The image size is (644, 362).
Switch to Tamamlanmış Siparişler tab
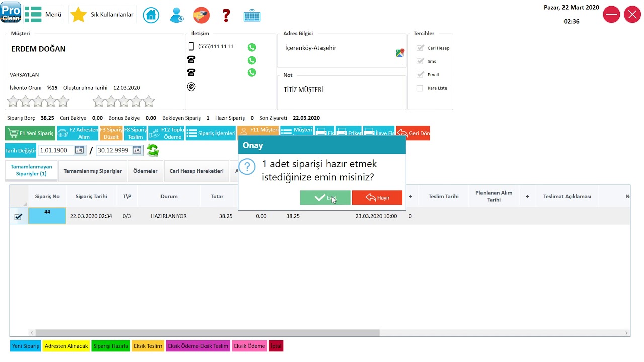[93, 171]
